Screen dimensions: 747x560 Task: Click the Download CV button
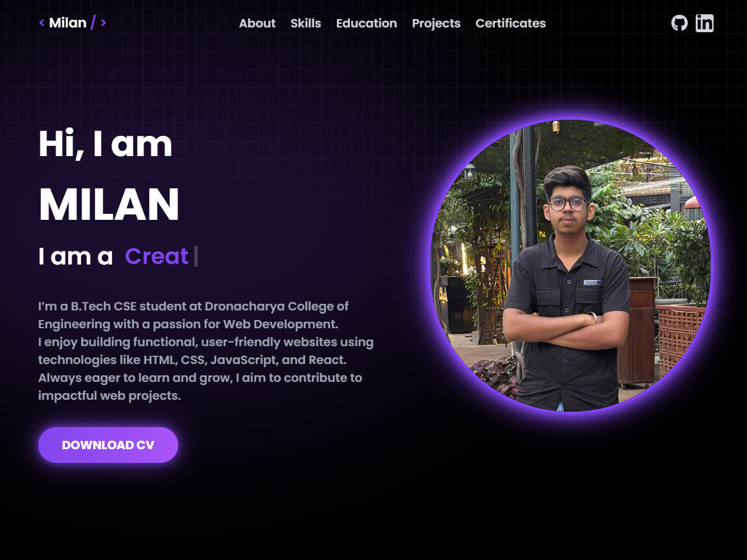coord(108,445)
